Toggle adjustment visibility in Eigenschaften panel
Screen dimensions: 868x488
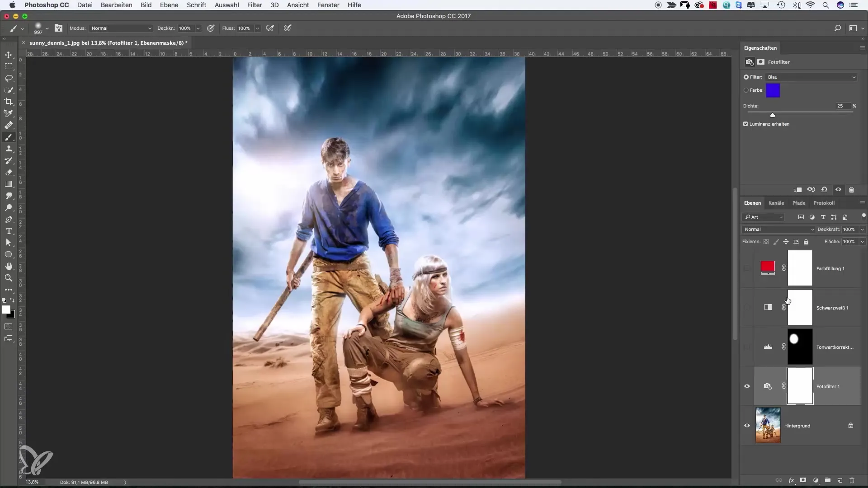coord(838,190)
